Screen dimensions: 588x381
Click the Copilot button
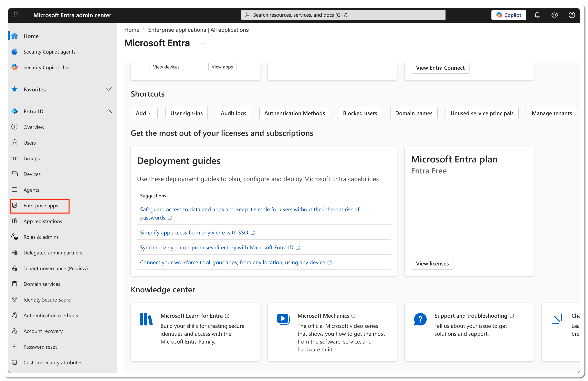click(509, 15)
